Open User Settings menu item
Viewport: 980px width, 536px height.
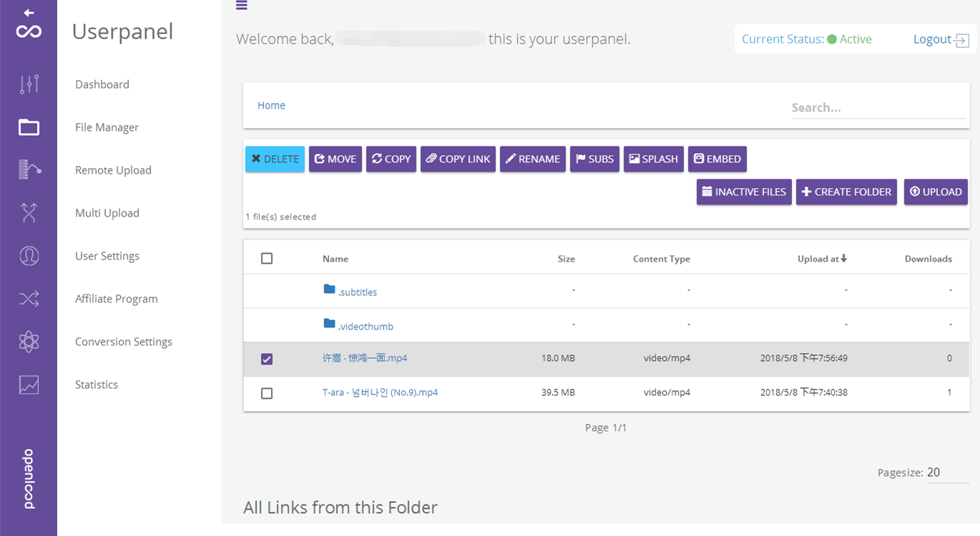[x=107, y=256]
